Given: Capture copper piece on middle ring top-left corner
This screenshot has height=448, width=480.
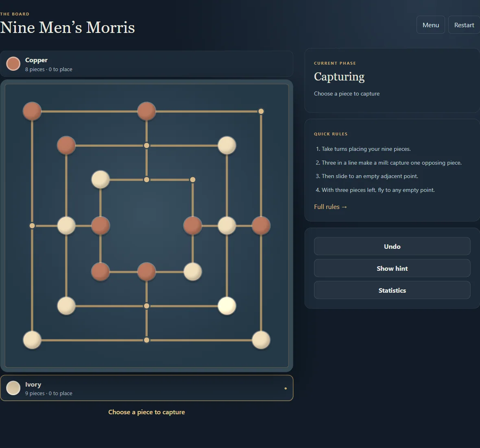Looking at the screenshot, I should click(x=66, y=146).
